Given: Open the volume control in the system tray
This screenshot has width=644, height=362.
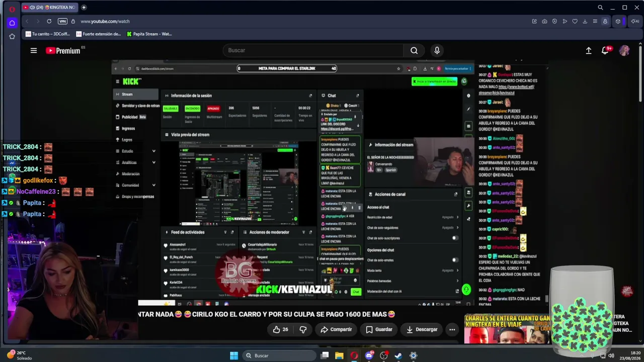Looking at the screenshot, I should point(611,355).
